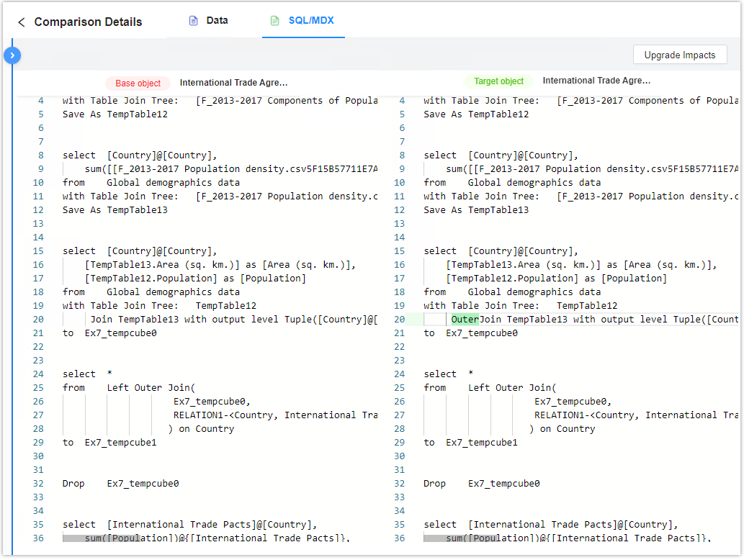Screen dimensions: 744x560
Task: Click 'Left Outer Join(' line in base pane
Action: point(151,388)
